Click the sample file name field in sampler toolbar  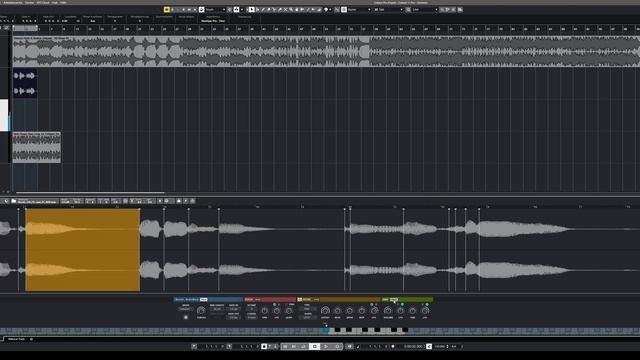click(x=38, y=201)
